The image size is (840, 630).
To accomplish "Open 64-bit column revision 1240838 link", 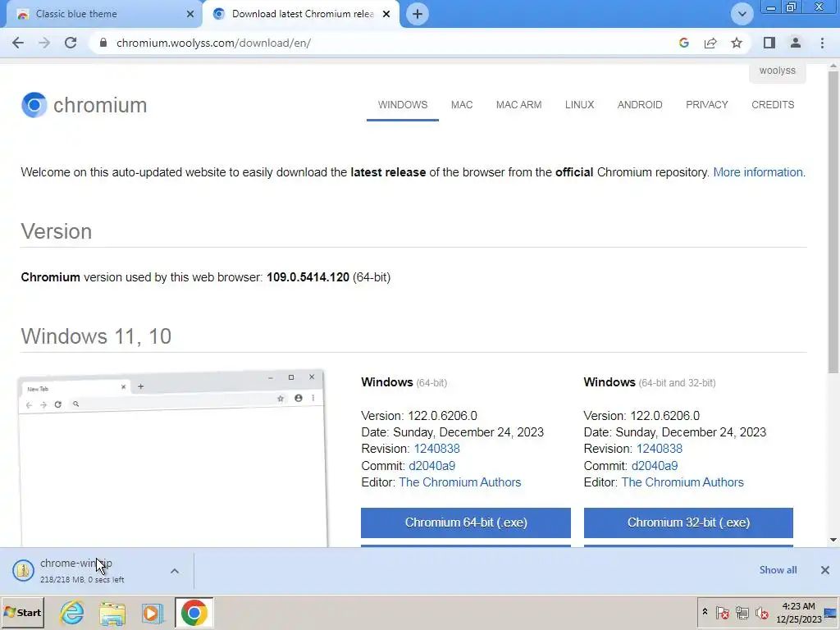I will coord(436,449).
